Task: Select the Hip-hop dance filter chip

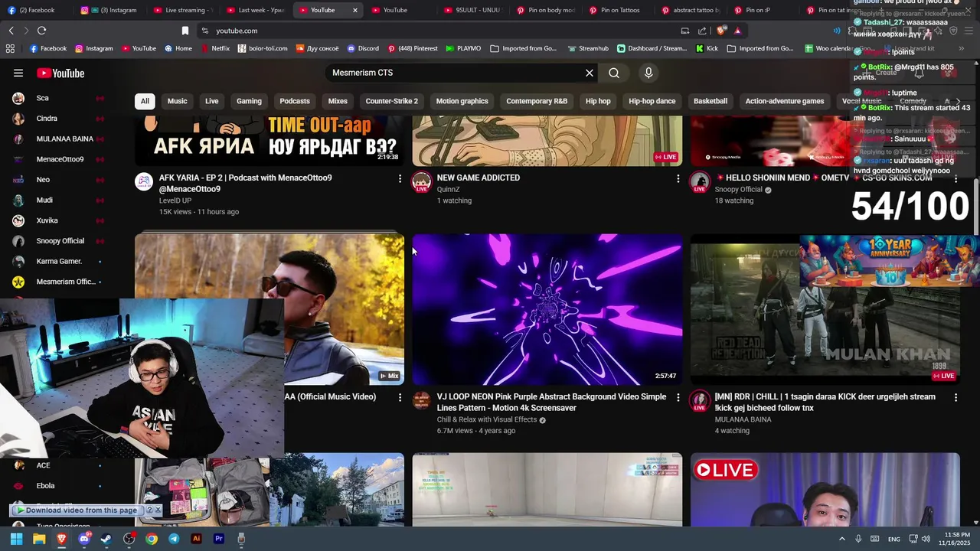Action: pos(652,101)
